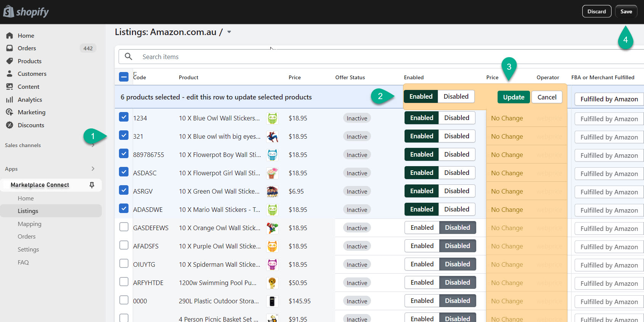Uncheck the row with code 889786755

pos(124,153)
